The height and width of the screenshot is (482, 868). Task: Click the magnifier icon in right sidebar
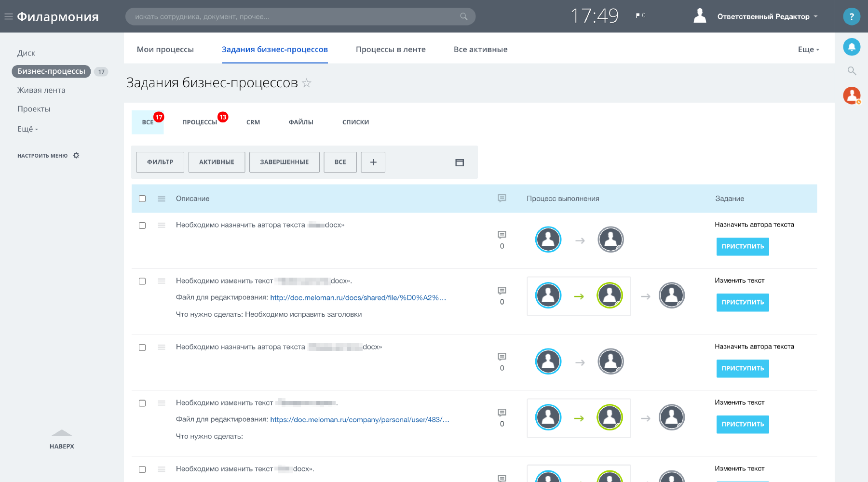tap(852, 71)
